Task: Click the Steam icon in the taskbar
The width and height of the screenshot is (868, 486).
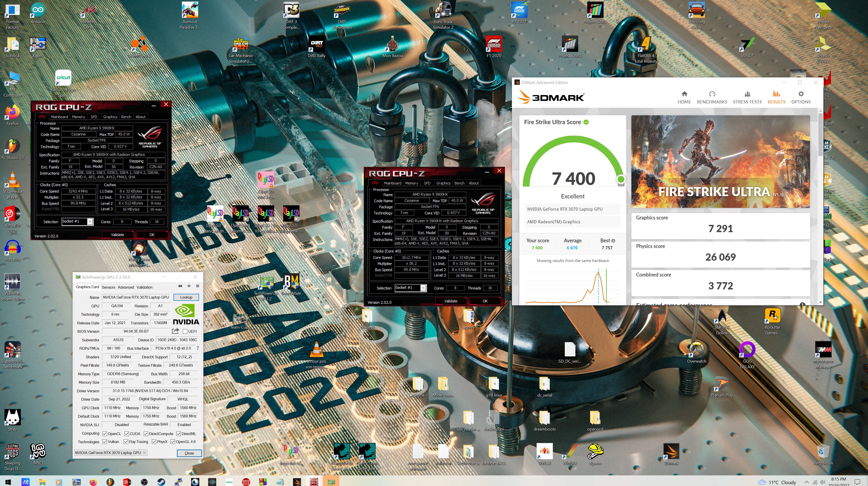Action: point(161,482)
